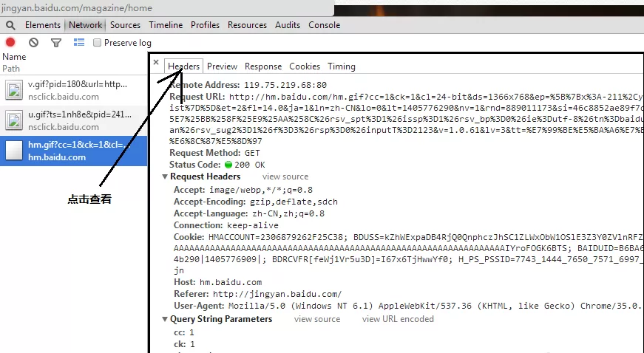Screen dimensions: 644x353
Task: Open the Sources panel tab
Action: (125, 25)
